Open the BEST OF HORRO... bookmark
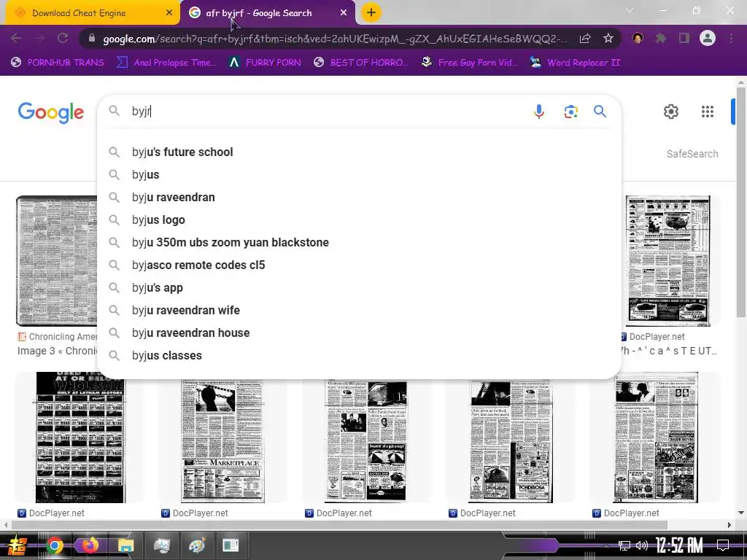747x560 pixels. coord(360,63)
